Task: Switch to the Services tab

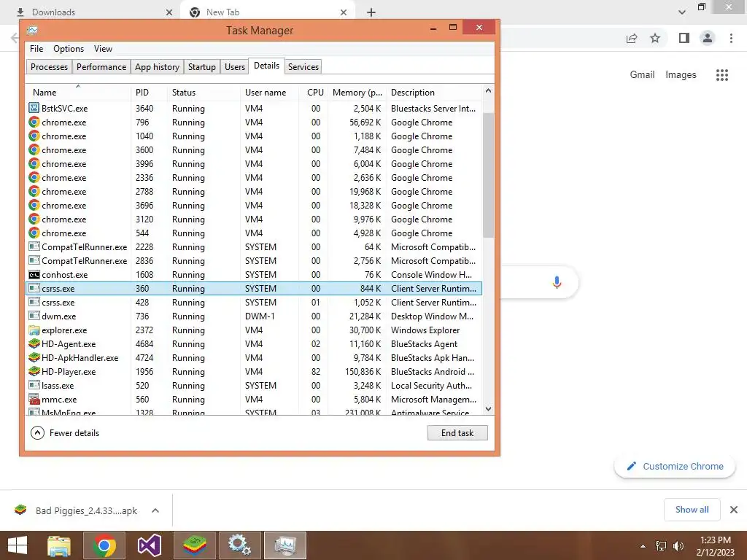Action: 303,66
